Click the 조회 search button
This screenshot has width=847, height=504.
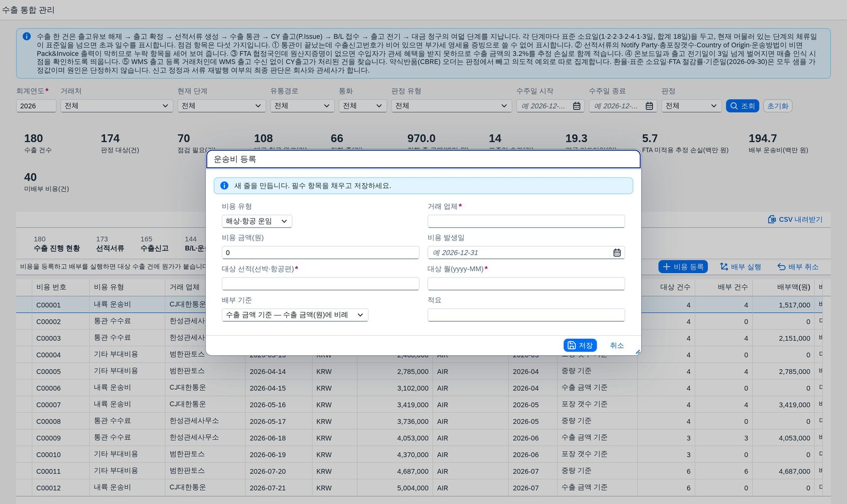click(742, 106)
